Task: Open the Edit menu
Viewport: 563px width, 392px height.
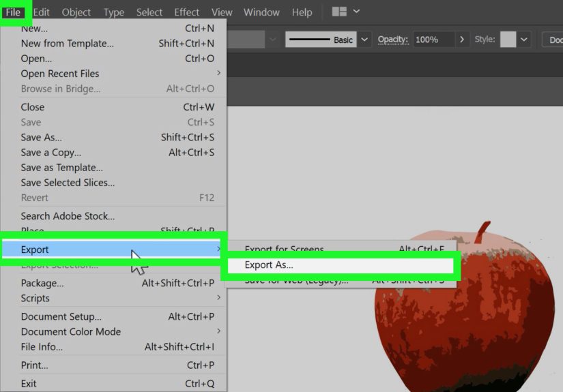Action: (x=42, y=12)
